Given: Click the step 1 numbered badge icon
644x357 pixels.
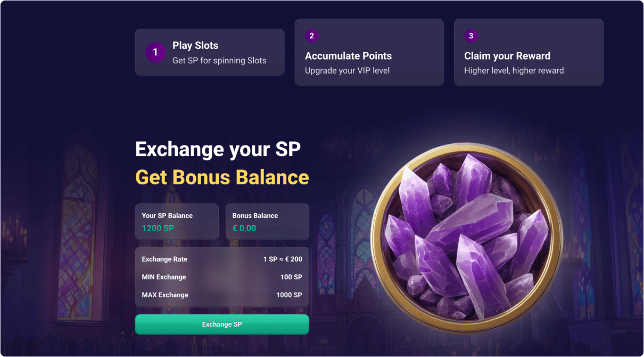Looking at the screenshot, I should click(155, 52).
